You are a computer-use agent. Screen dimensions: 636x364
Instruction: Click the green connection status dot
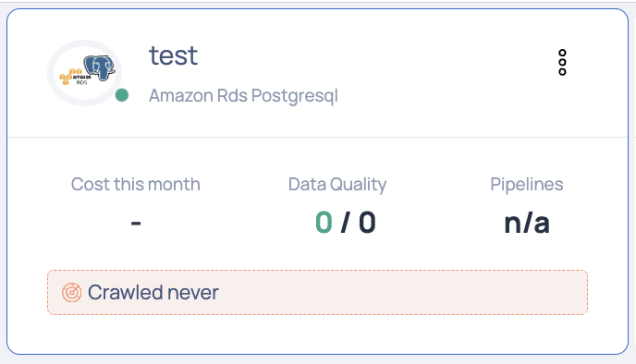(122, 95)
